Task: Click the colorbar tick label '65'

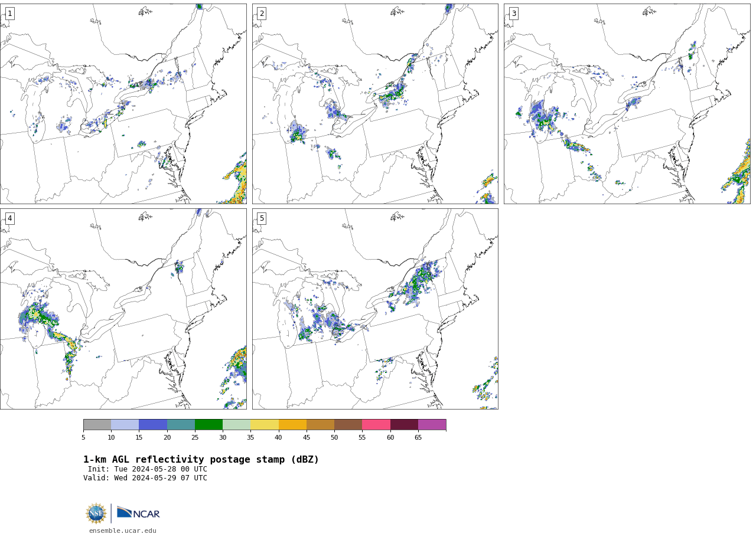Action: point(418,437)
